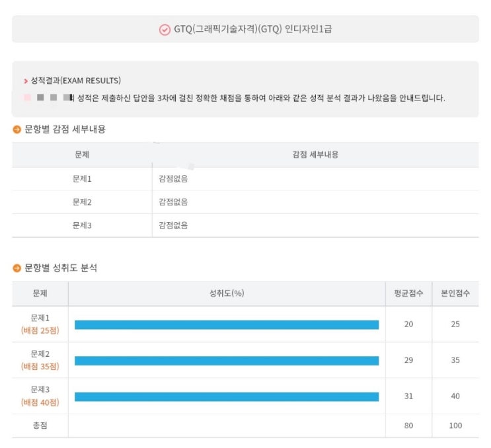Click the 성취도(%) column header
491x448 pixels.
[x=227, y=293]
